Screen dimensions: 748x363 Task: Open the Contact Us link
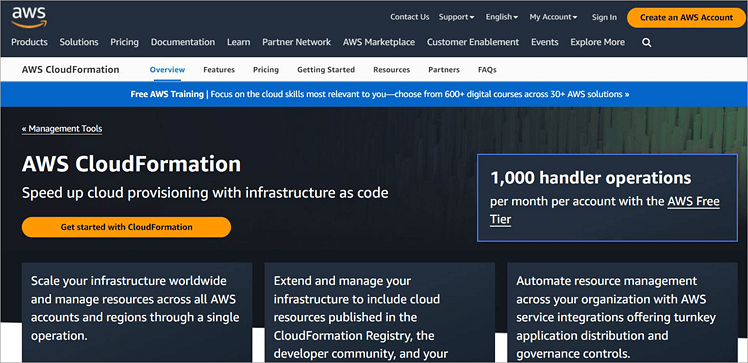click(x=410, y=17)
